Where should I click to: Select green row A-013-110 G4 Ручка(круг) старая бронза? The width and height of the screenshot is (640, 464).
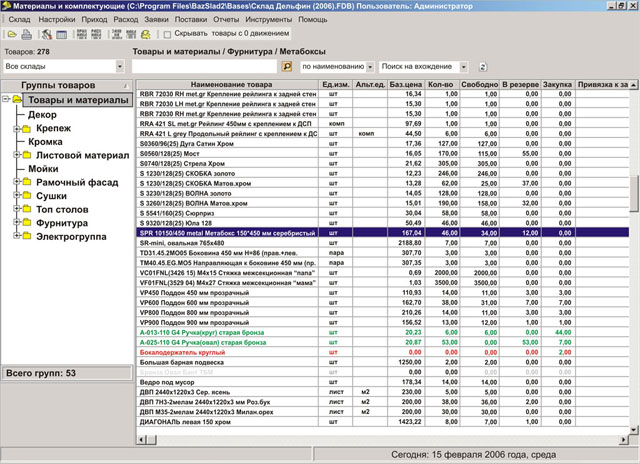click(x=383, y=333)
